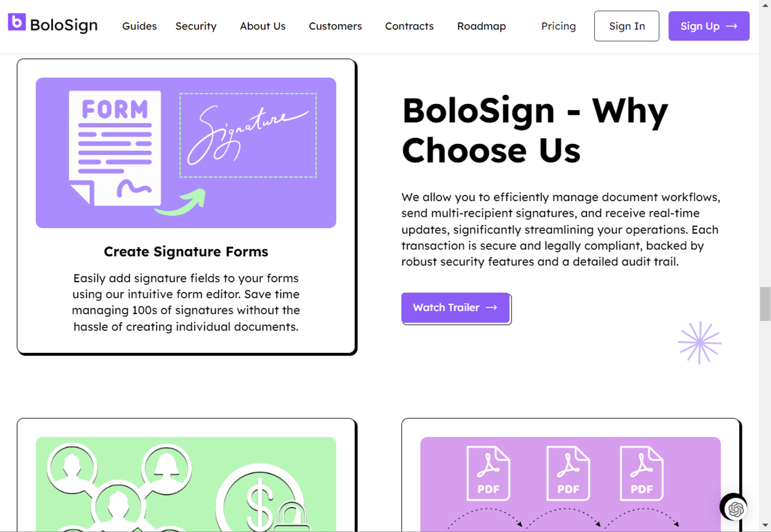Click the first PDF document icon

487,473
